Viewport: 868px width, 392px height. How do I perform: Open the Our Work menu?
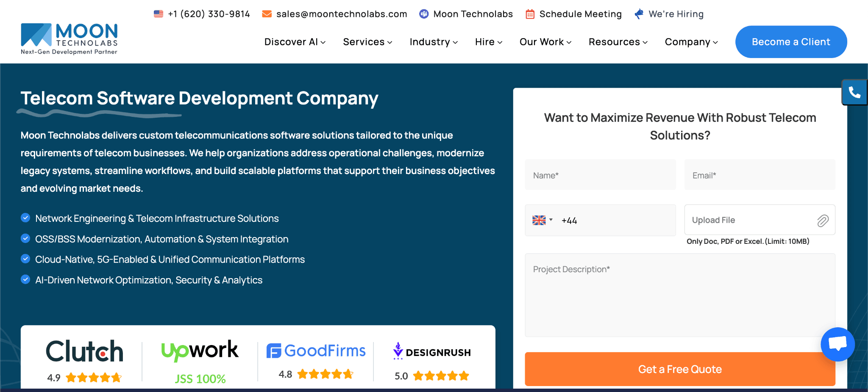[545, 42]
